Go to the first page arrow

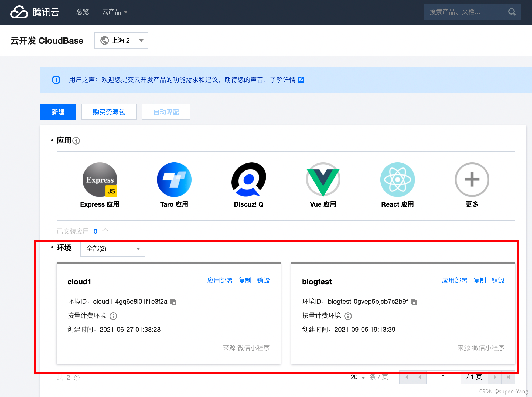click(x=406, y=377)
